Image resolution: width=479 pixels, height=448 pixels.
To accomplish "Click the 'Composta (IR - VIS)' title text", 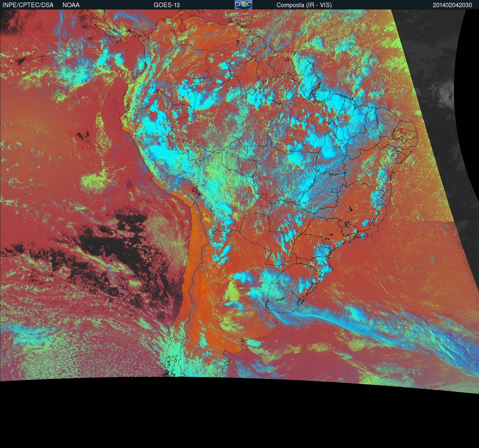I will (304, 5).
